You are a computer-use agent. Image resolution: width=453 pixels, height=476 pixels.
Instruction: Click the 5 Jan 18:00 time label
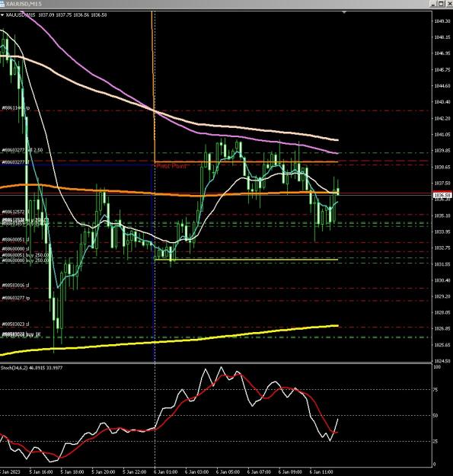tap(72, 472)
